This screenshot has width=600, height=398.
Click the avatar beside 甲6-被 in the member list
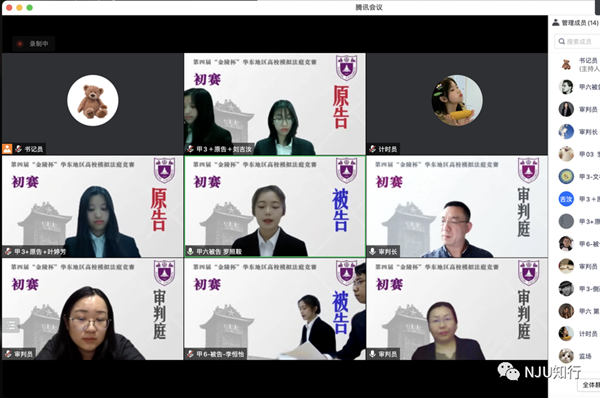(566, 244)
